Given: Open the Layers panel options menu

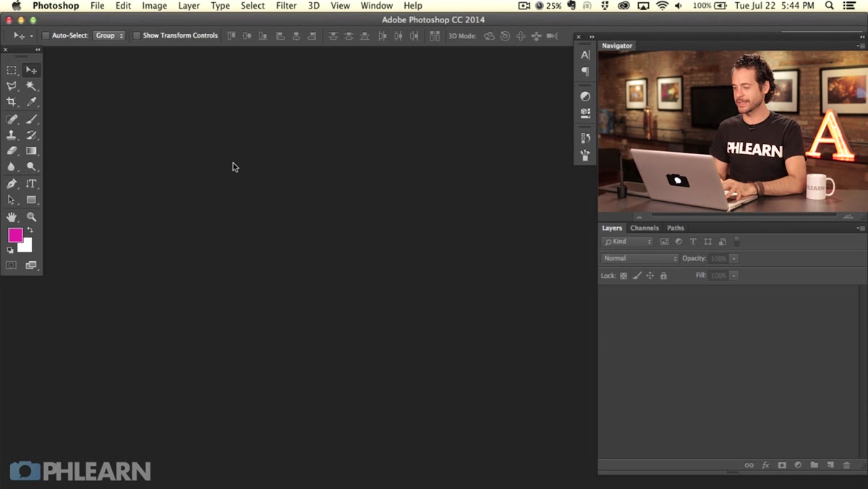Looking at the screenshot, I should 861,228.
